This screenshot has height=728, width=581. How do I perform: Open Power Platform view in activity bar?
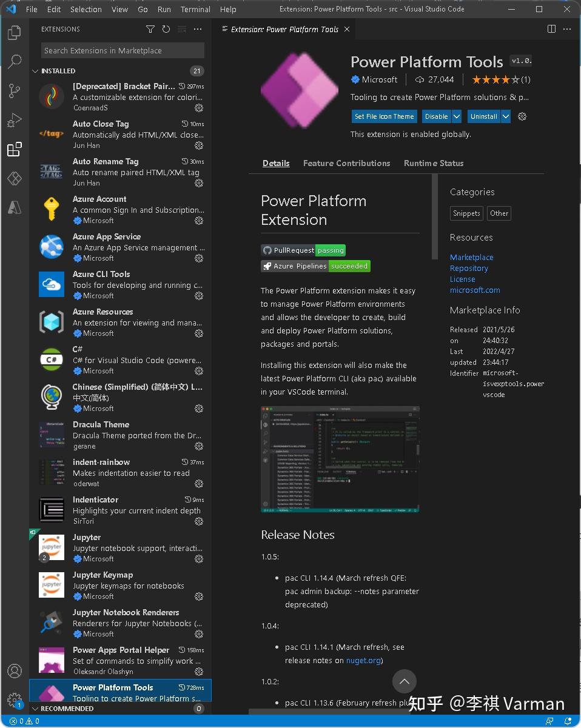(x=15, y=178)
